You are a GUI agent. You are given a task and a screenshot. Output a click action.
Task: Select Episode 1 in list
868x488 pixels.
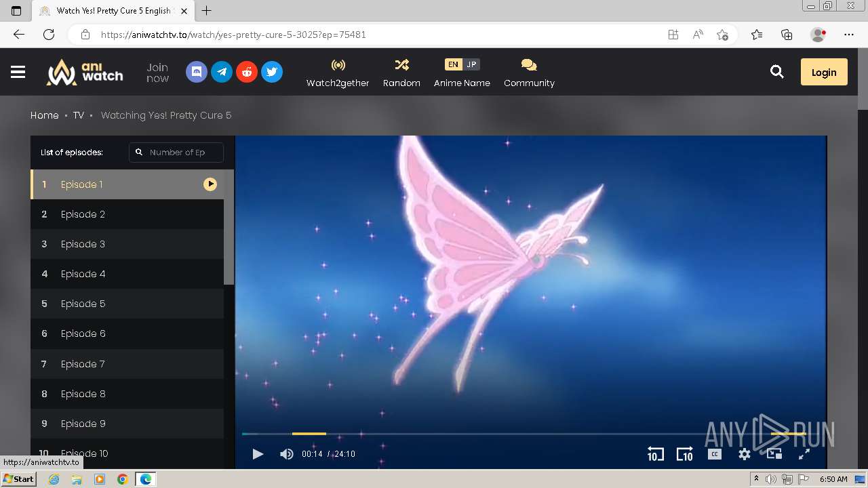coord(127,184)
